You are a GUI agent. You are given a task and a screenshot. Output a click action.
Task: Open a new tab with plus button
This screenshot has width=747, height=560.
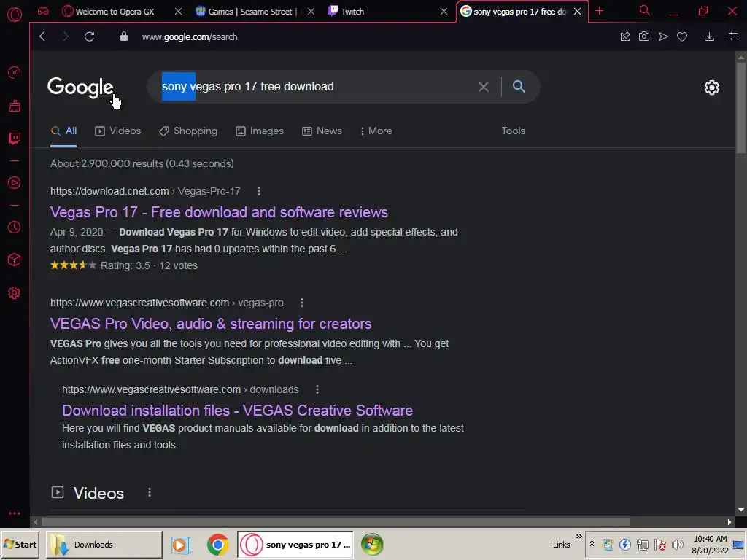tap(600, 11)
